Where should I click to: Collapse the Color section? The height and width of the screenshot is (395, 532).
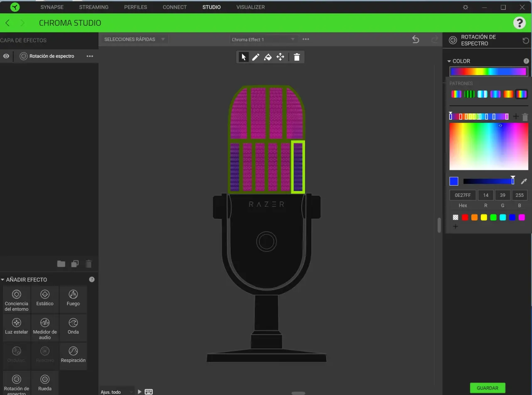click(449, 61)
